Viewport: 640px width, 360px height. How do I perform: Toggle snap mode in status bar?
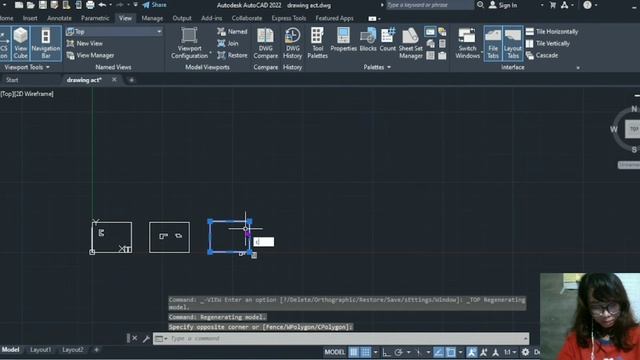(366, 352)
